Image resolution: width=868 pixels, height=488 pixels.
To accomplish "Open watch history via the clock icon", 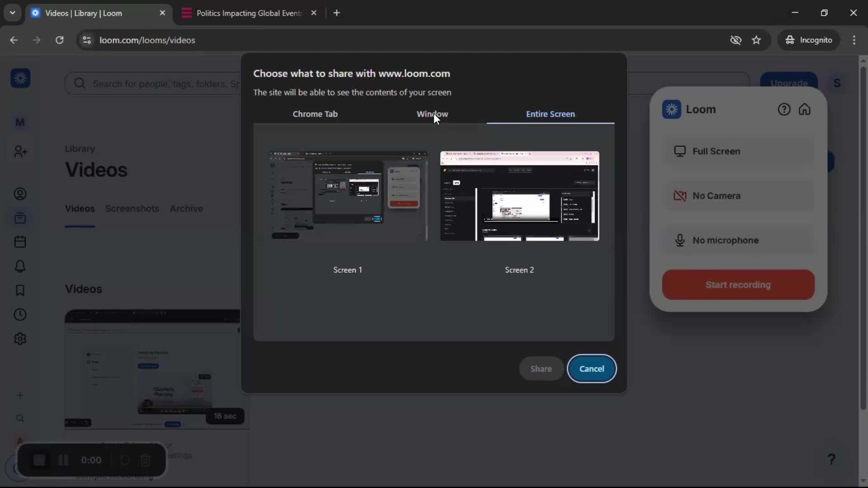I will 20,314.
